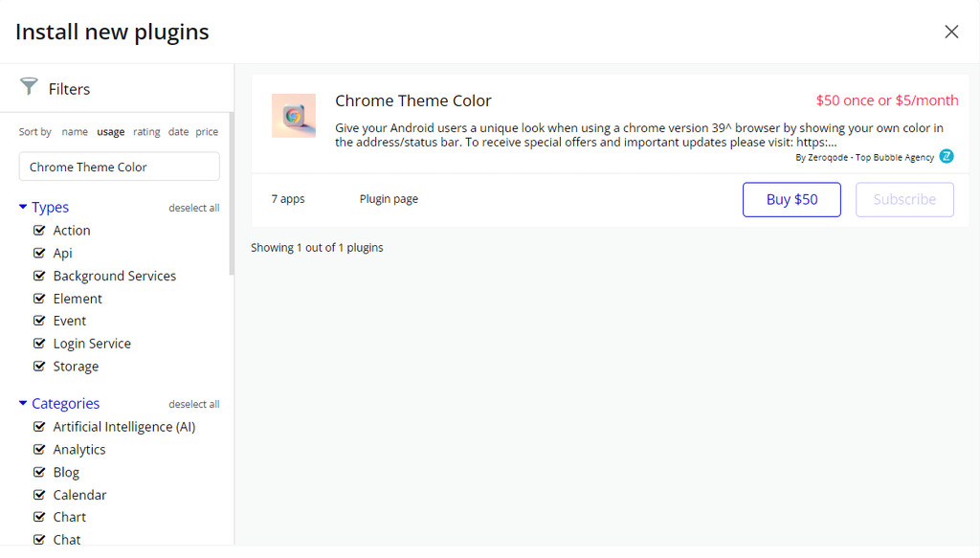Click the By Zeroqode - Top Bubble Agency text
980x558 pixels.
tap(864, 158)
